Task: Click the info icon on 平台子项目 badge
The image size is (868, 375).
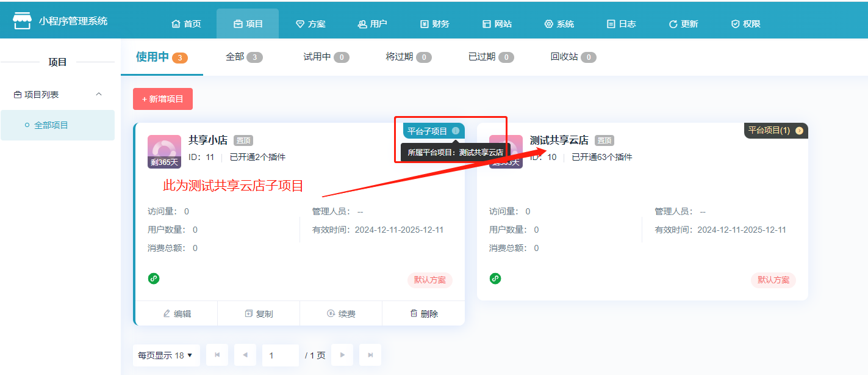Action: pyautogui.click(x=456, y=131)
